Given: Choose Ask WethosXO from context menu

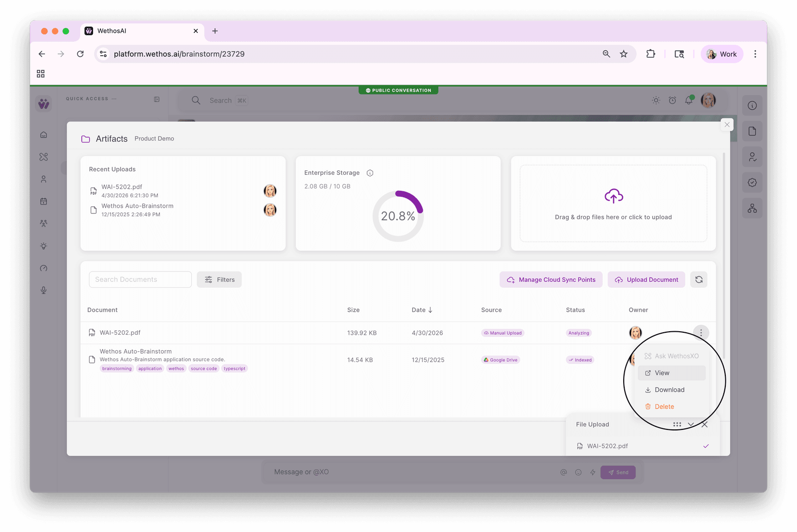Looking at the screenshot, I should coord(671,356).
